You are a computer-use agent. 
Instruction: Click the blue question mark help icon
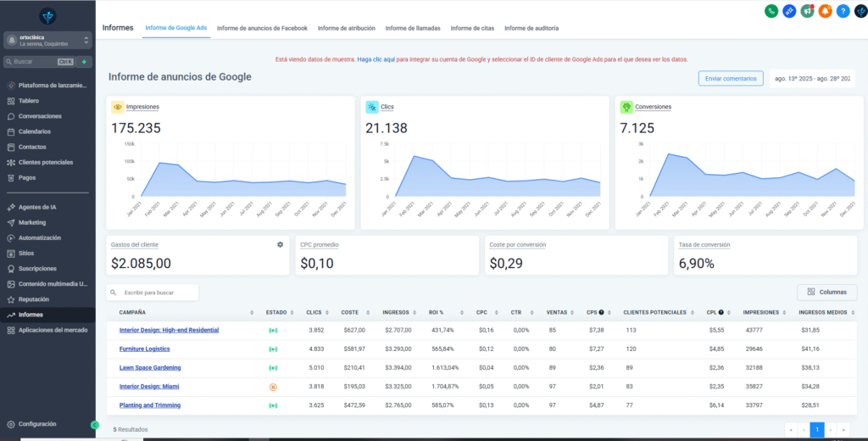point(843,11)
